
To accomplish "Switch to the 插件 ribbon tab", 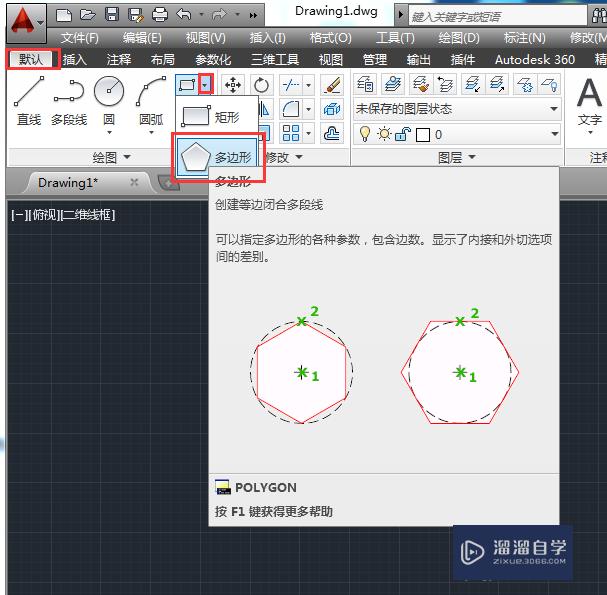I will coord(463,59).
